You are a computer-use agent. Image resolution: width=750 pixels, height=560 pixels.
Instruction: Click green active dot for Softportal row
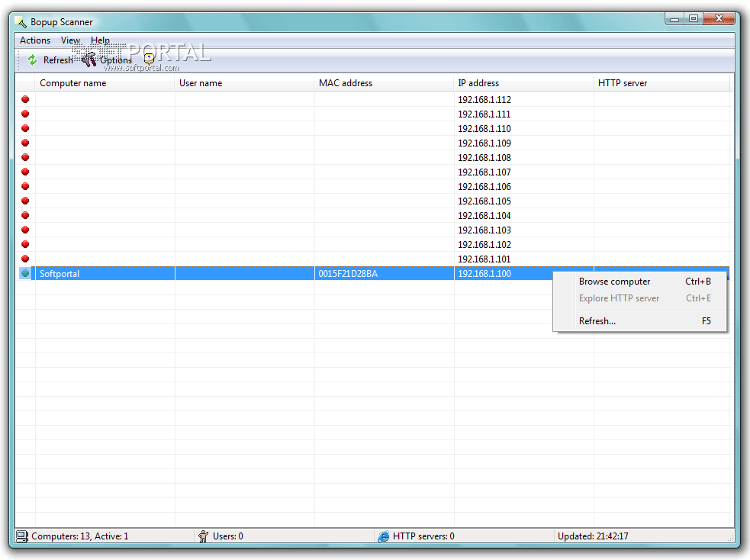tap(25, 273)
